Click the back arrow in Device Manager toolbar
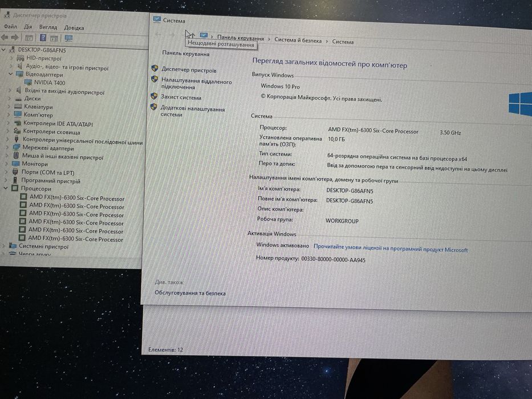Viewport: 532px width, 399px height. [x=5, y=37]
